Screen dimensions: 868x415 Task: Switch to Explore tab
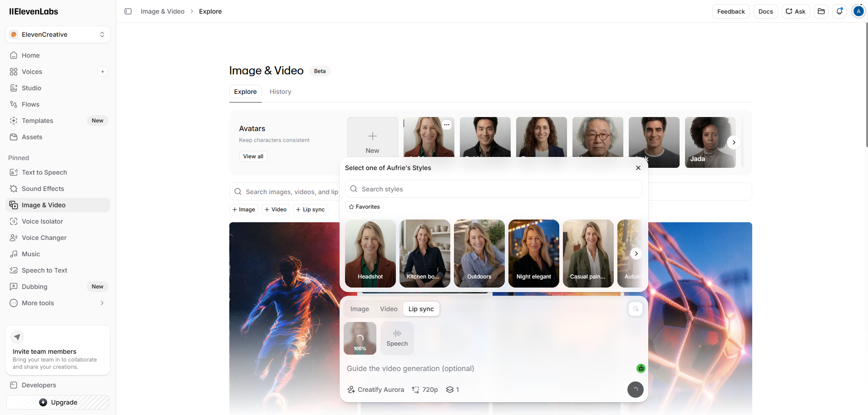[x=246, y=92]
